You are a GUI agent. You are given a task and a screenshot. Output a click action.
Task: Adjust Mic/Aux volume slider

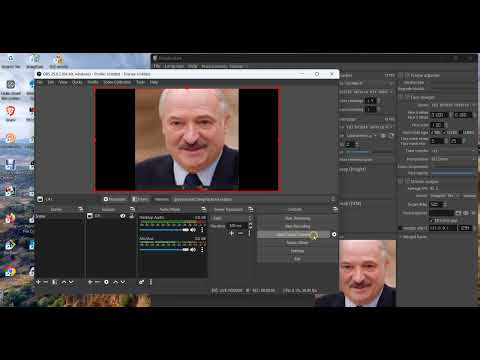click(x=164, y=249)
